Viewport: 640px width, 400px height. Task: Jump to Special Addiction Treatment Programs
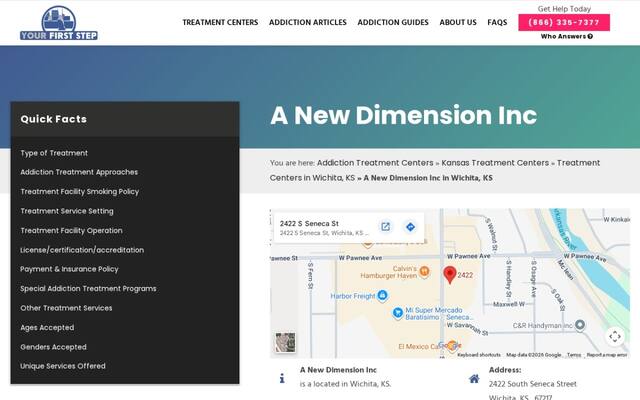pos(88,289)
